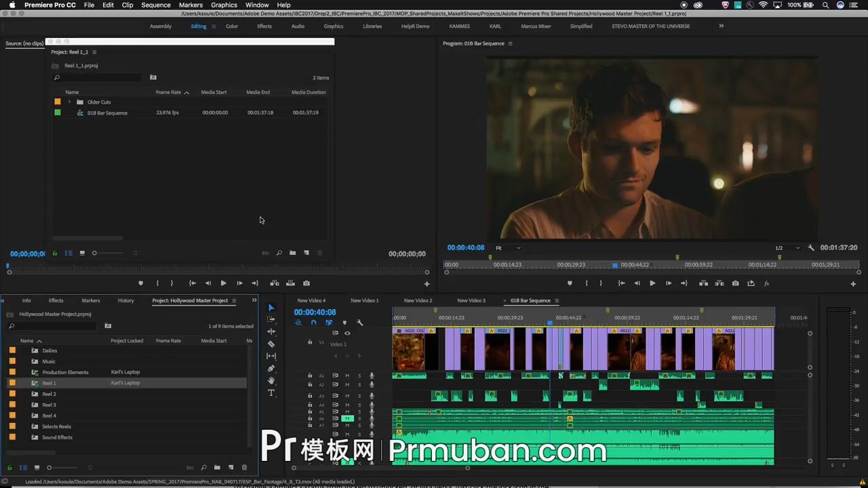The height and width of the screenshot is (488, 868).
Task: Toggle Video 1 track output eye
Action: (347, 333)
